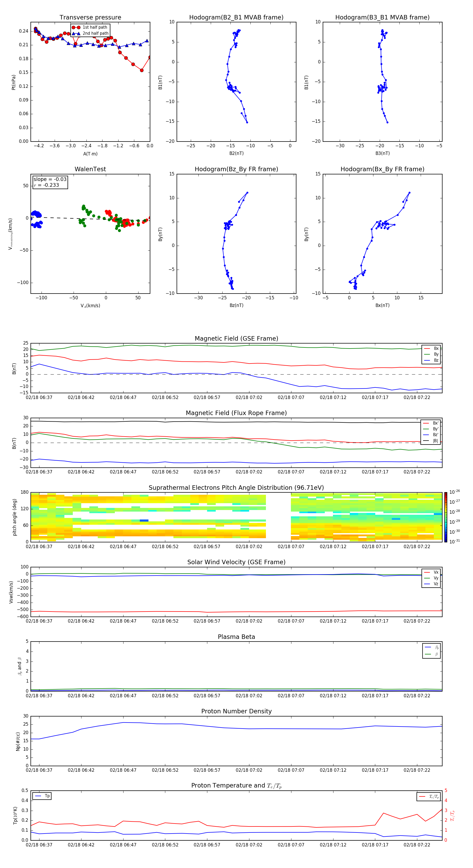Image resolution: width=473 pixels, height=868 pixels.
Task: Click the 'Bx(nT)' x-axis label
Action: pos(382,305)
